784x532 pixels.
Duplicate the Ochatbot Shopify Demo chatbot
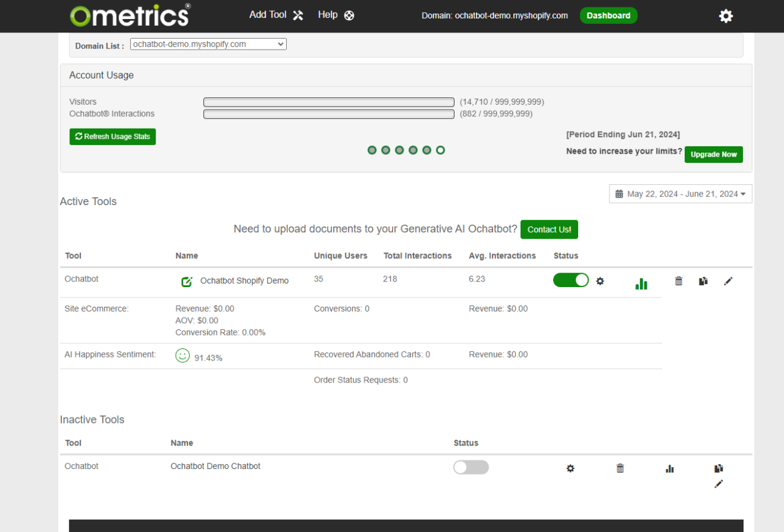(x=703, y=280)
